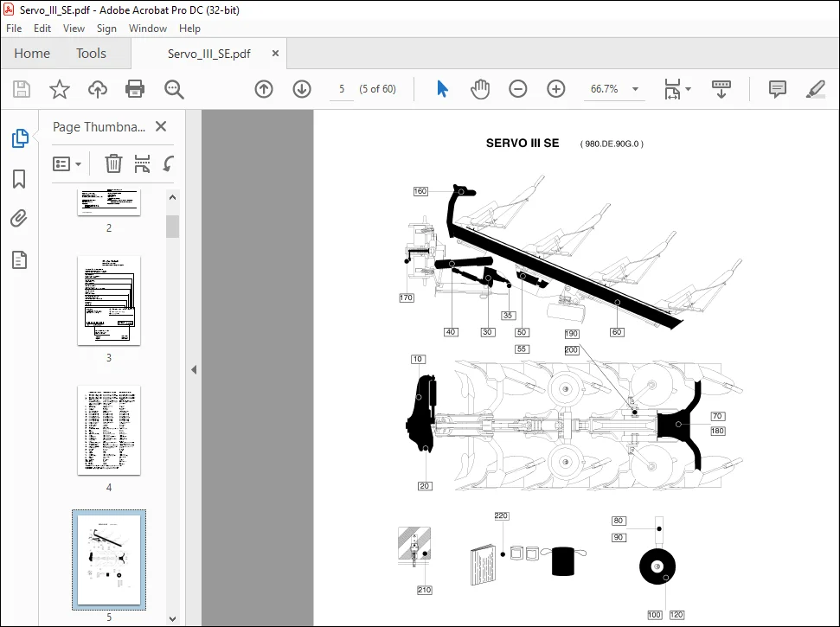Select the page 3 thumbnail

[109, 300]
